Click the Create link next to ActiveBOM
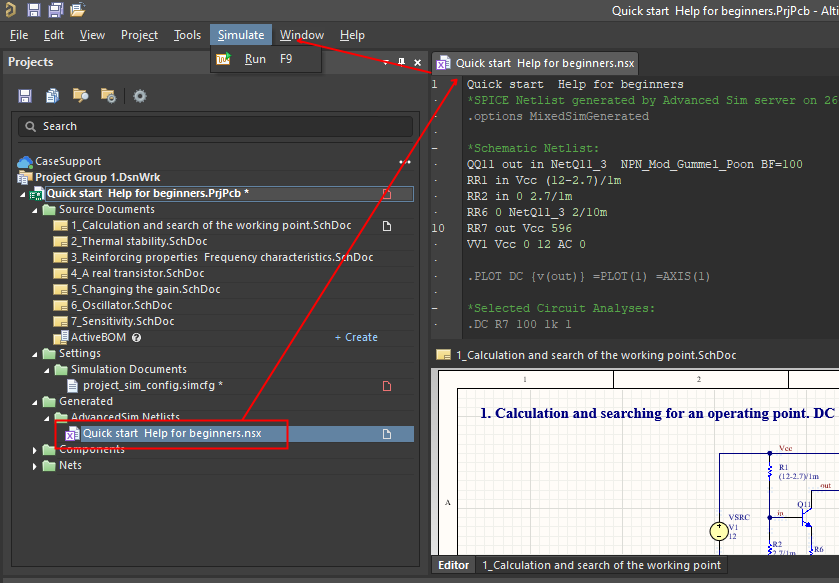Screen dimensions: 839x583 [x=356, y=338]
